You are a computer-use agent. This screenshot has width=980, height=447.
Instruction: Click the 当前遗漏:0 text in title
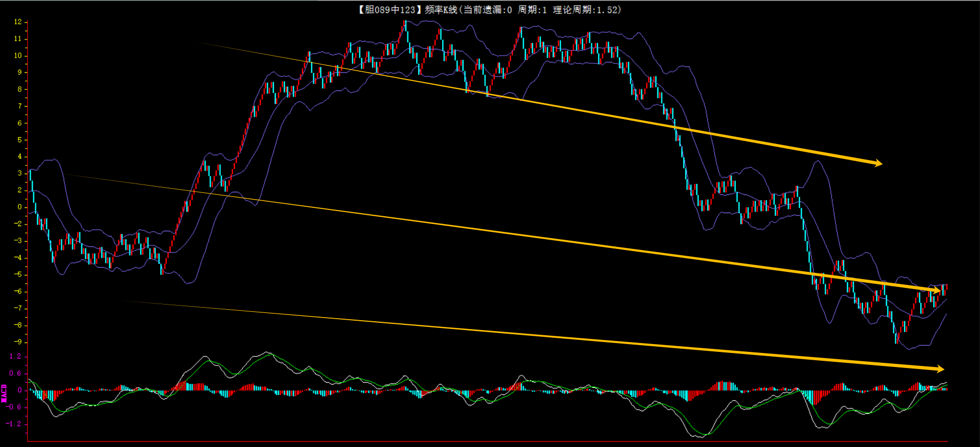coord(487,9)
